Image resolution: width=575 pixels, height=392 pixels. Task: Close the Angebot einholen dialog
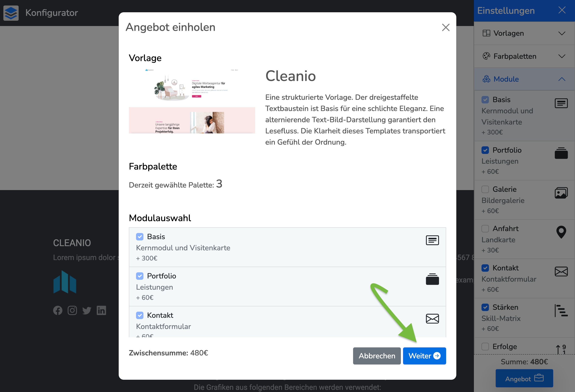pos(446,27)
